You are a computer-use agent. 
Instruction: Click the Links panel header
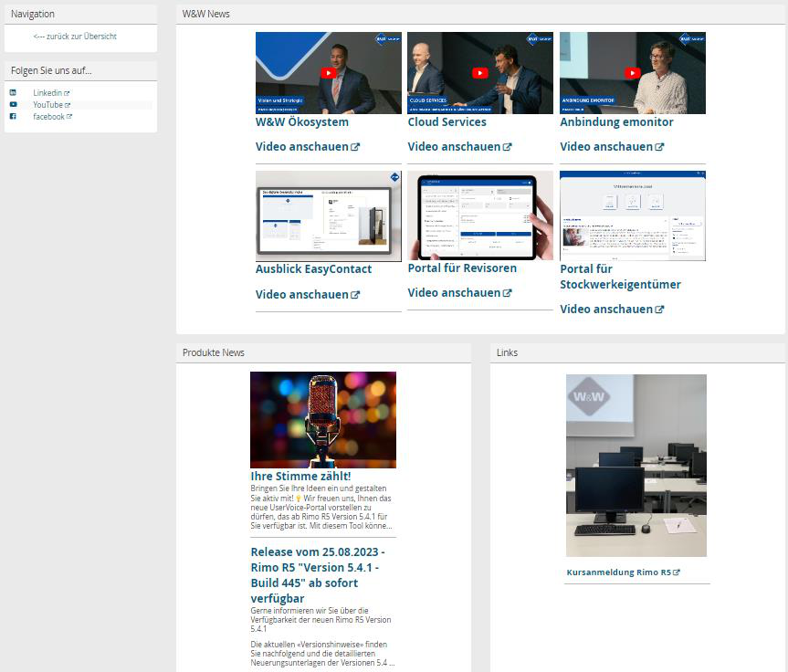(x=636, y=352)
